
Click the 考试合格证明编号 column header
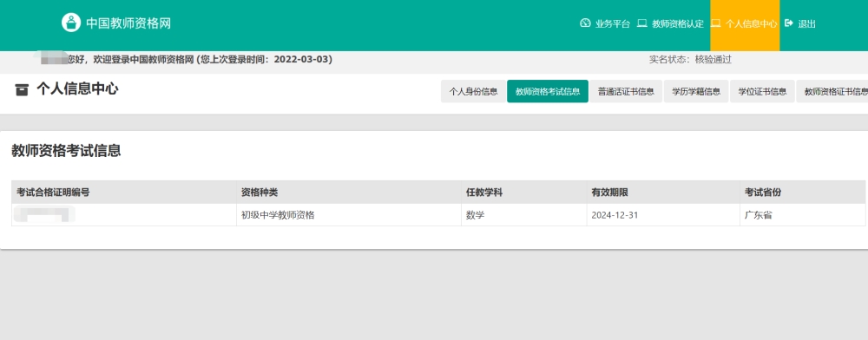(x=53, y=193)
